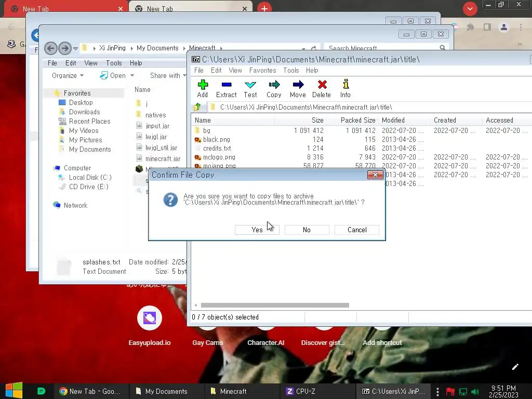532x399 pixels.
Task: Cancel the Confirm File Copy dialog
Action: (357, 230)
